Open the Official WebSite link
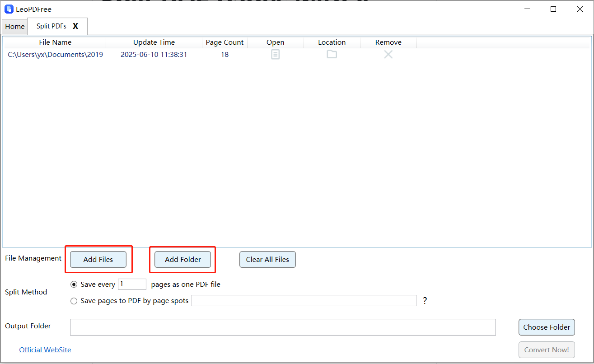Image resolution: width=594 pixels, height=364 pixels. (x=45, y=350)
